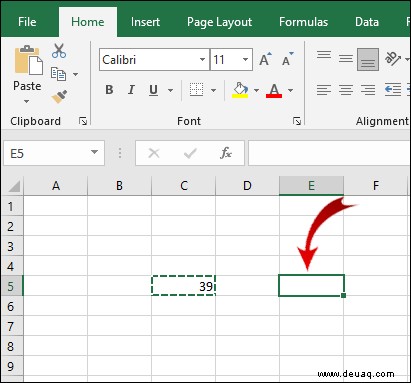411x383 pixels.
Task: Open the Formulas tab
Action: tap(303, 22)
